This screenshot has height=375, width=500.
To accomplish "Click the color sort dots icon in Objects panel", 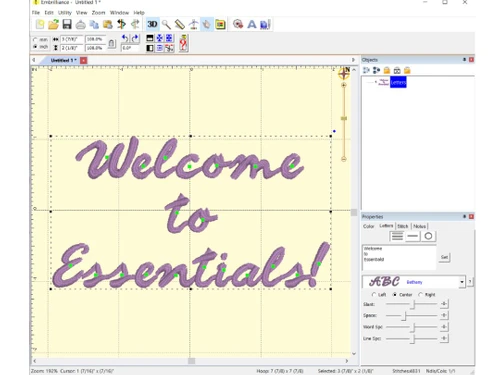I will point(376,70).
